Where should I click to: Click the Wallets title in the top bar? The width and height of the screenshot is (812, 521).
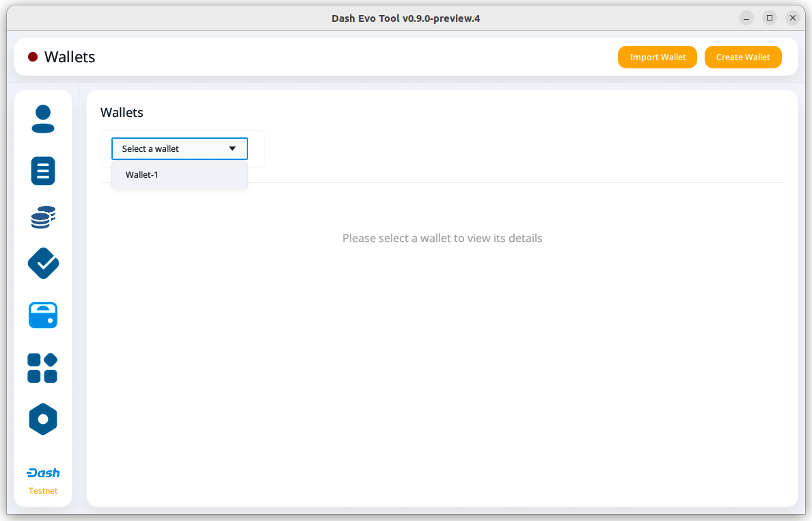pos(70,57)
